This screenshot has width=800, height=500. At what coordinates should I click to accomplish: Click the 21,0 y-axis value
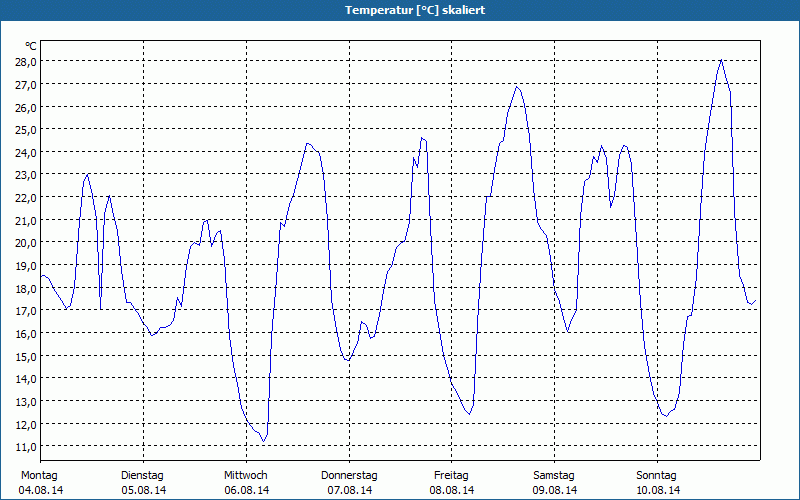27,220
